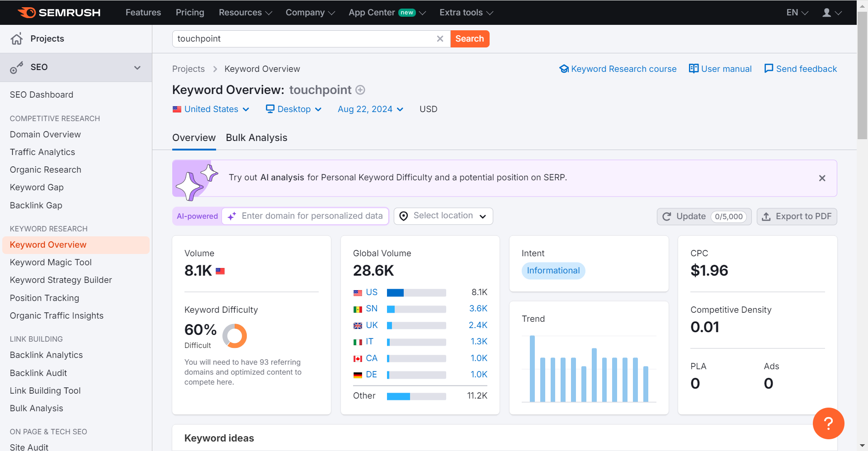Open the App Center dropdown menu

tap(387, 13)
